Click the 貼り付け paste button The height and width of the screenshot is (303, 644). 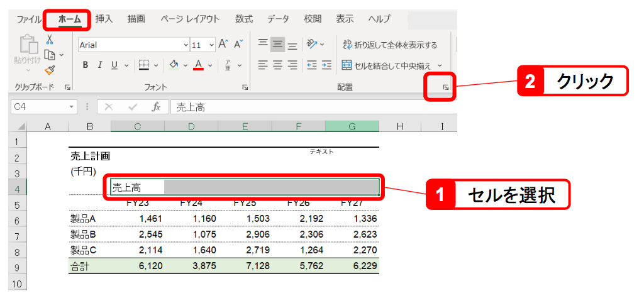pyautogui.click(x=27, y=50)
